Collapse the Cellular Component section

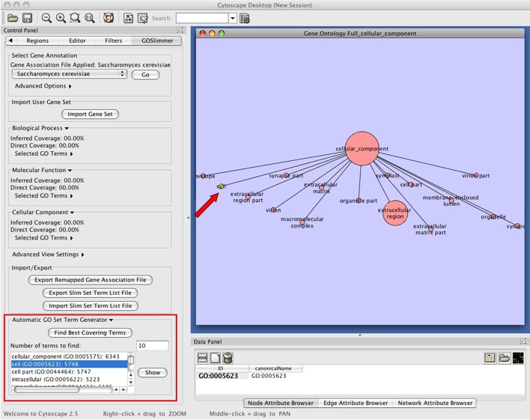41,213
